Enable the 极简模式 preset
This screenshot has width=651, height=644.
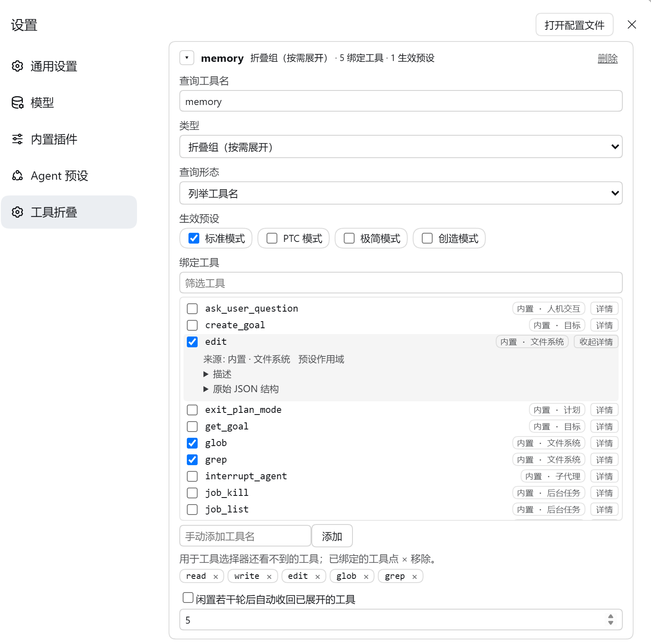click(349, 238)
